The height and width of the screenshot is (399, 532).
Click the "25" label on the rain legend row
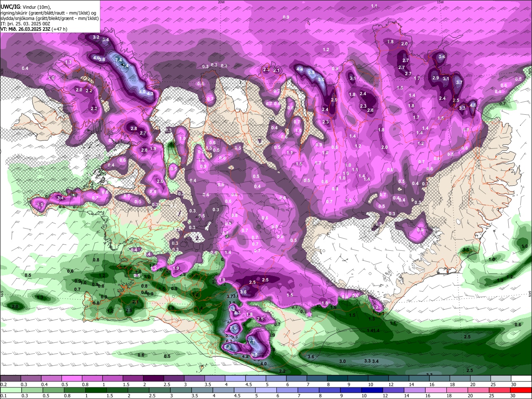(492, 396)
